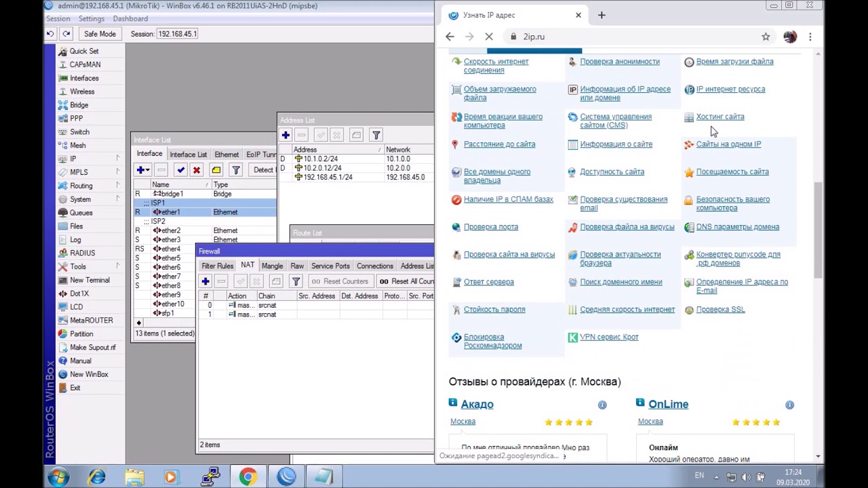Click the Session address field 192.168.45.1
Image resolution: width=868 pixels, height=488 pixels.
[x=177, y=34]
